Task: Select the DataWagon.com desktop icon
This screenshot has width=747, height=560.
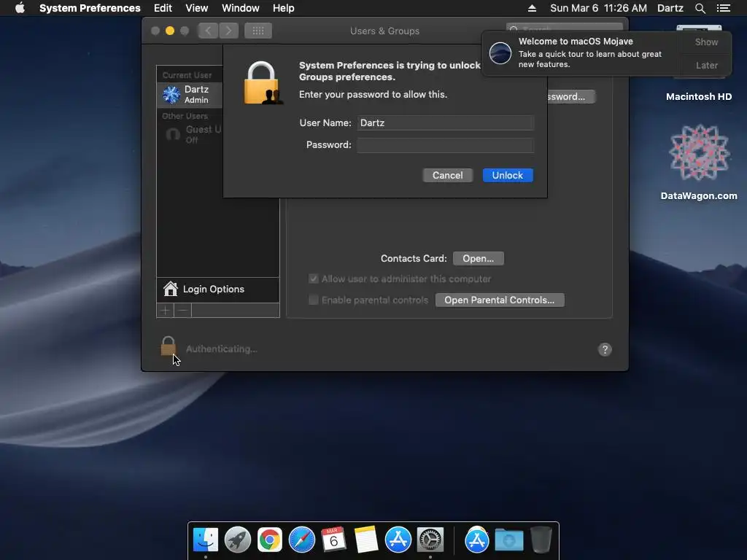Action: click(698, 162)
